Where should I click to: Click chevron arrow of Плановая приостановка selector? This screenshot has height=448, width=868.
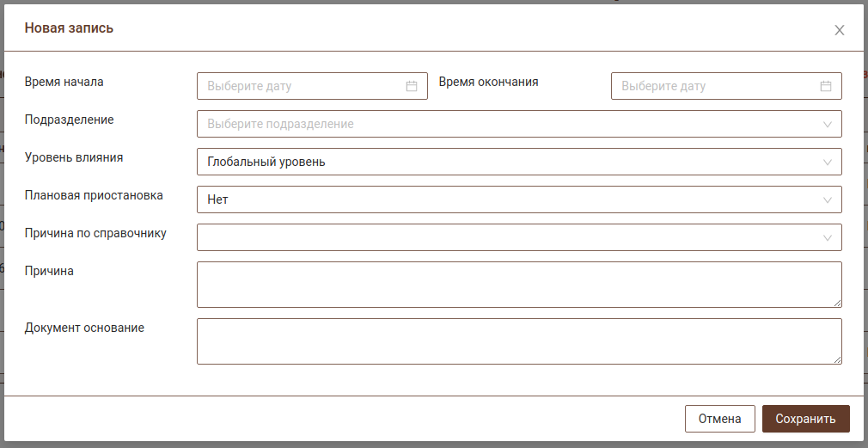click(828, 199)
